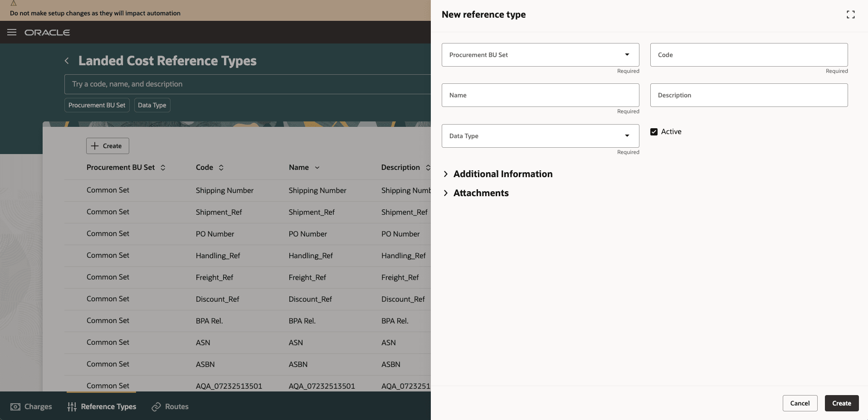Select the ASN code cell
The image size is (868, 420).
203,343
